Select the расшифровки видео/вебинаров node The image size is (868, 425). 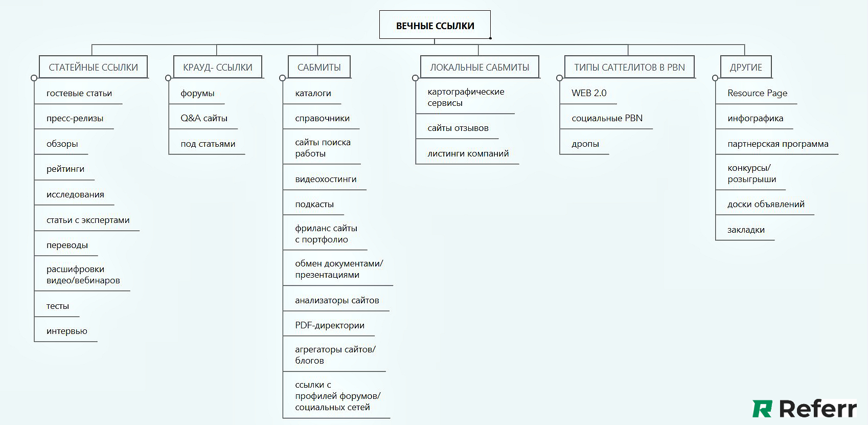[x=83, y=275]
